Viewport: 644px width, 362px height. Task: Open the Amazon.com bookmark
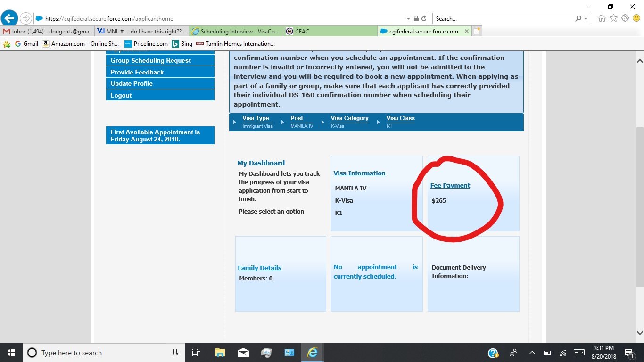pos(80,44)
